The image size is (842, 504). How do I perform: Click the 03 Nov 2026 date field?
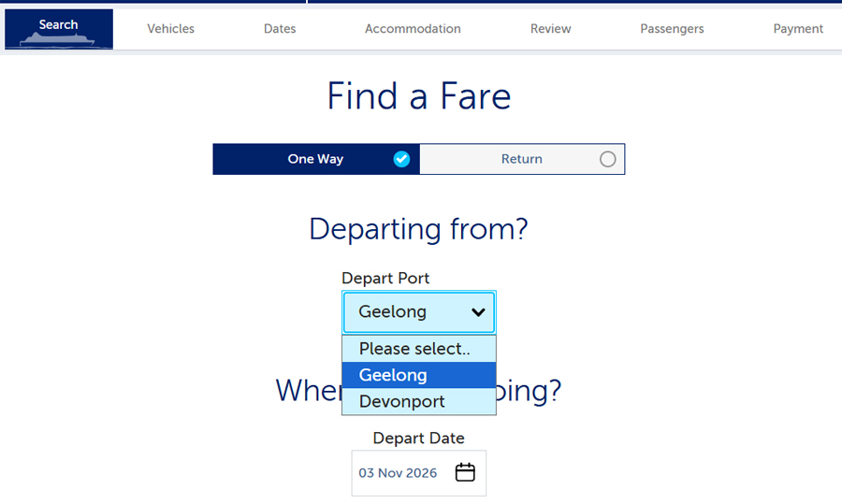tap(419, 473)
